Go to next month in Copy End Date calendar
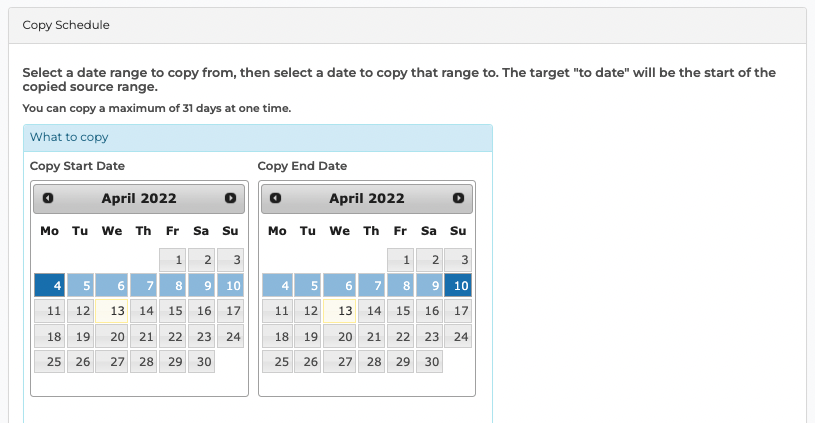 point(458,198)
